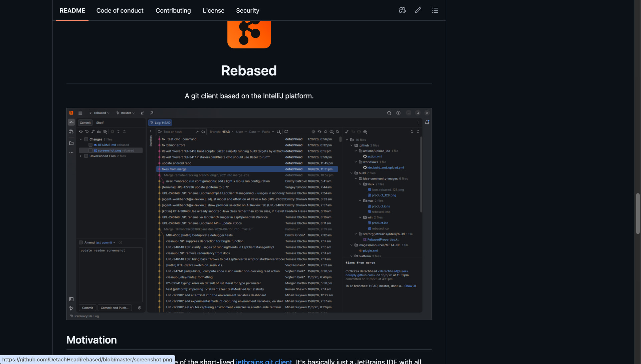Open the notifications bell icon

(427, 122)
